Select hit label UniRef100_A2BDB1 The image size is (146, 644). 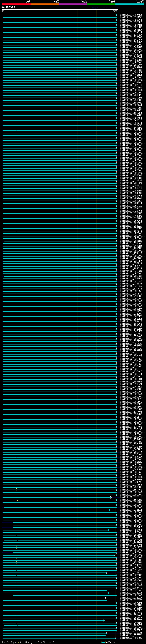(x=131, y=178)
